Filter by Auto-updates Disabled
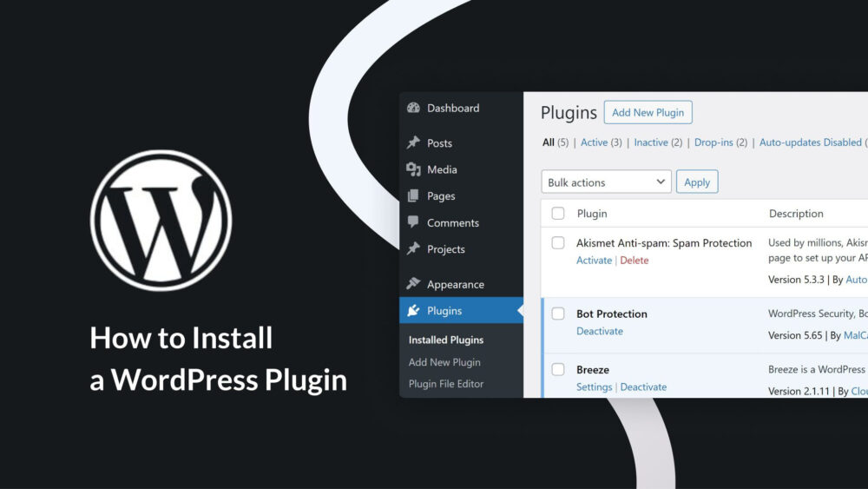This screenshot has width=868, height=489. 811,142
